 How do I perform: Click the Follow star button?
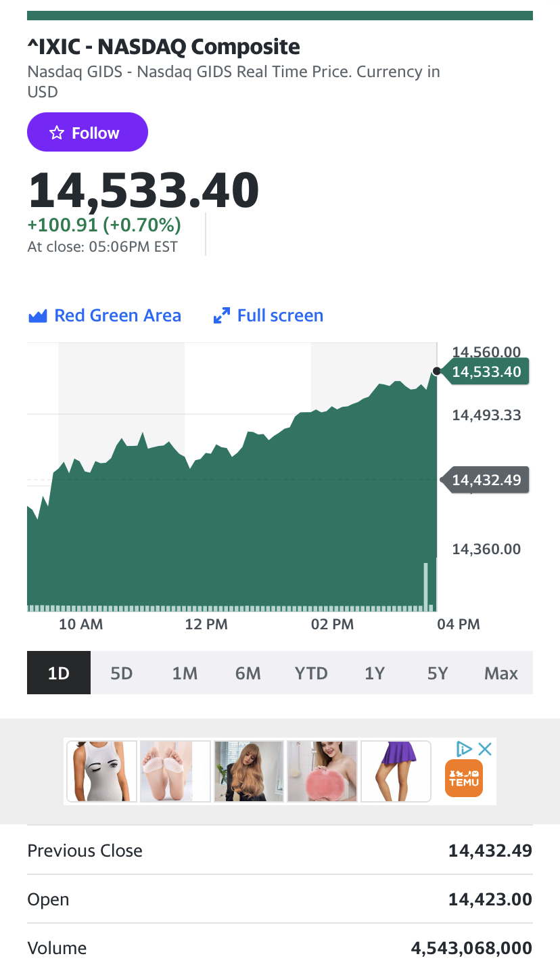(x=87, y=132)
